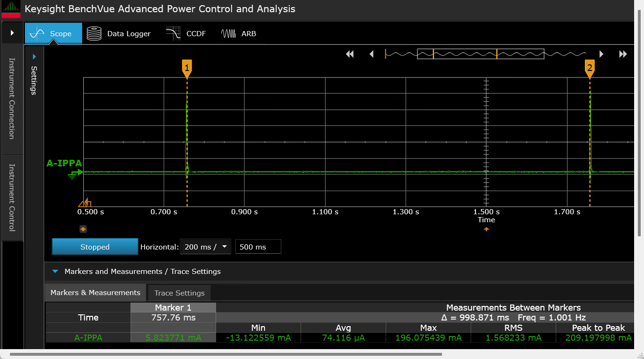This screenshot has width=644, height=359.
Task: Click the Scope waveform icon
Action: click(37, 34)
